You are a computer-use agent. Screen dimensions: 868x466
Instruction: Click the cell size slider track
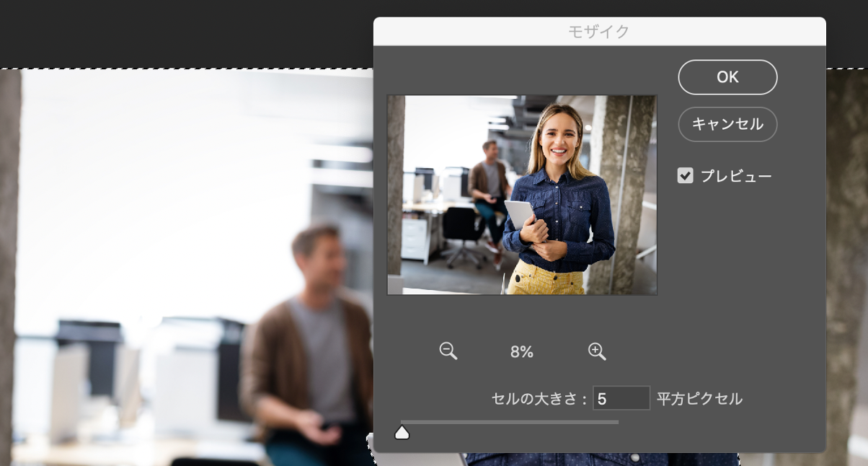[x=510, y=422]
